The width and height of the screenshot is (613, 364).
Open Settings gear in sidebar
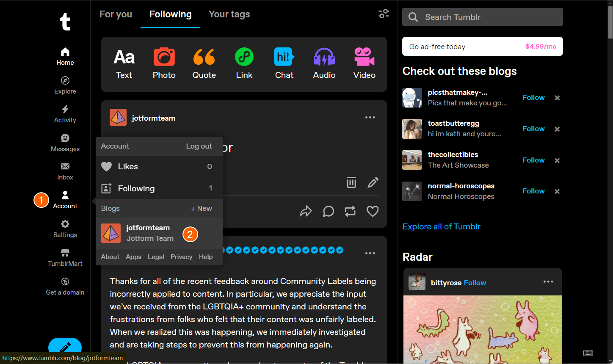[65, 224]
